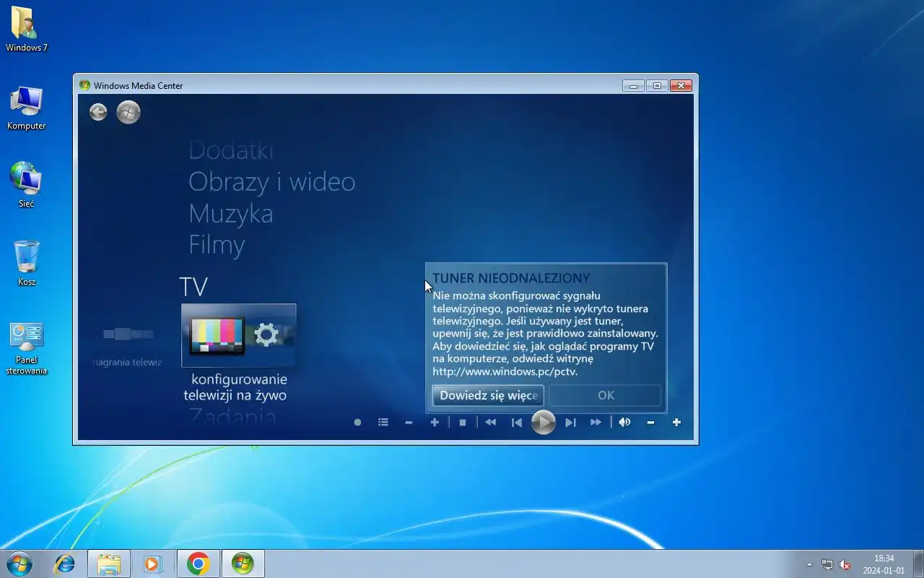Launch Internet Explorer from the taskbar
The width and height of the screenshot is (924, 578).
[65, 564]
